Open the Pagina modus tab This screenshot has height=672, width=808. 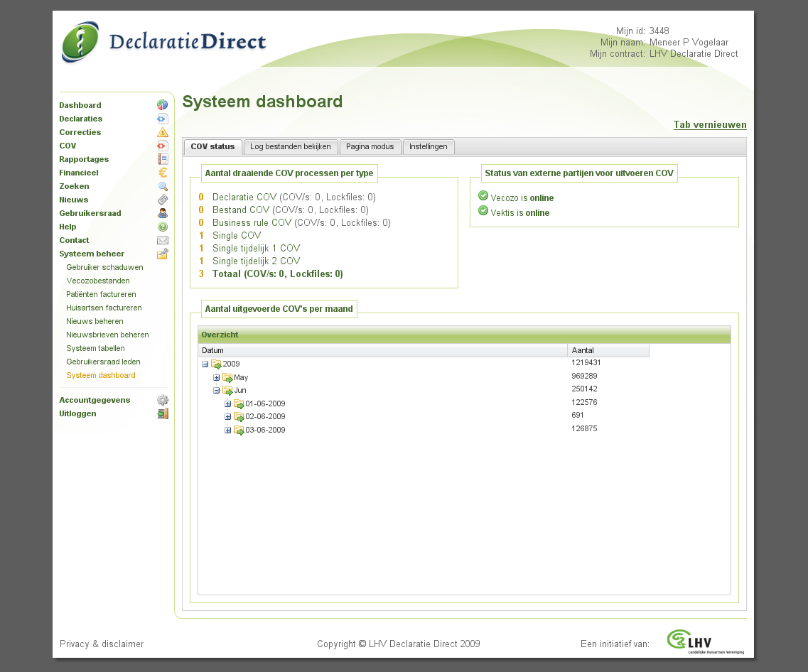click(x=370, y=147)
